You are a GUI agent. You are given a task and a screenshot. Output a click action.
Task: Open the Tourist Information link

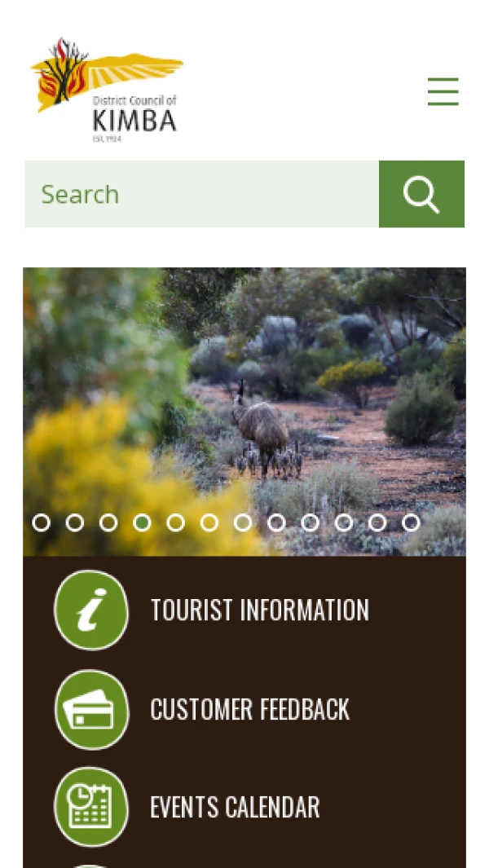[260, 610]
